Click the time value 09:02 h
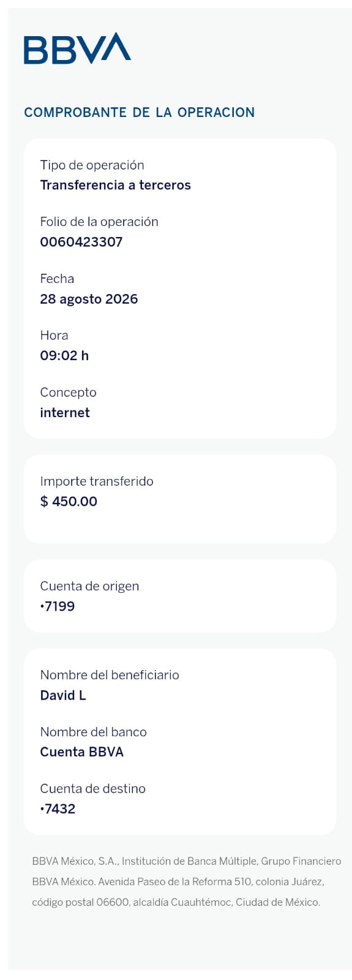Image resolution: width=352 pixels, height=980 pixels. (x=64, y=356)
